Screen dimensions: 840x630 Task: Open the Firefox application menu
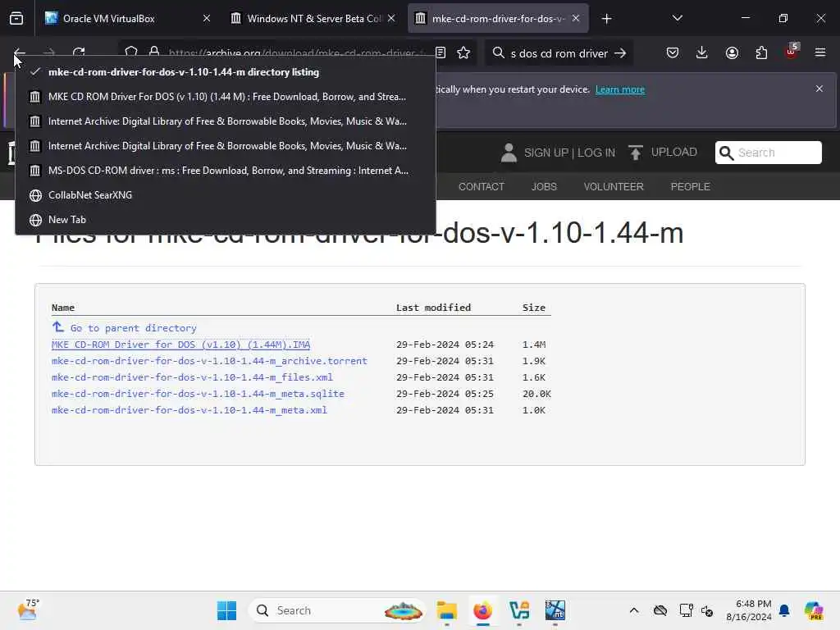pyautogui.click(x=820, y=52)
